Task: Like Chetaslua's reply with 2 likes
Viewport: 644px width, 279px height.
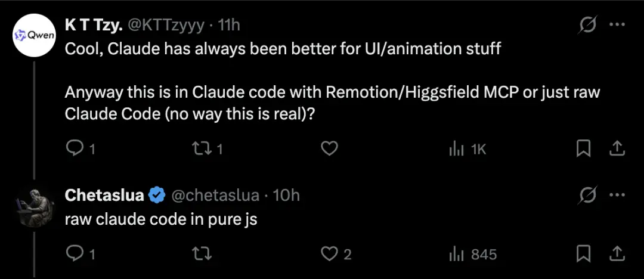Action: point(336,255)
